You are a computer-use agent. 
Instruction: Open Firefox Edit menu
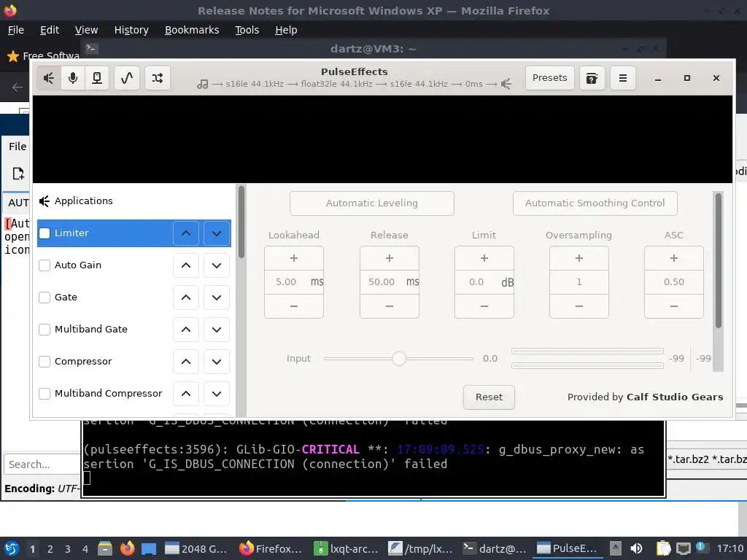pyautogui.click(x=50, y=30)
